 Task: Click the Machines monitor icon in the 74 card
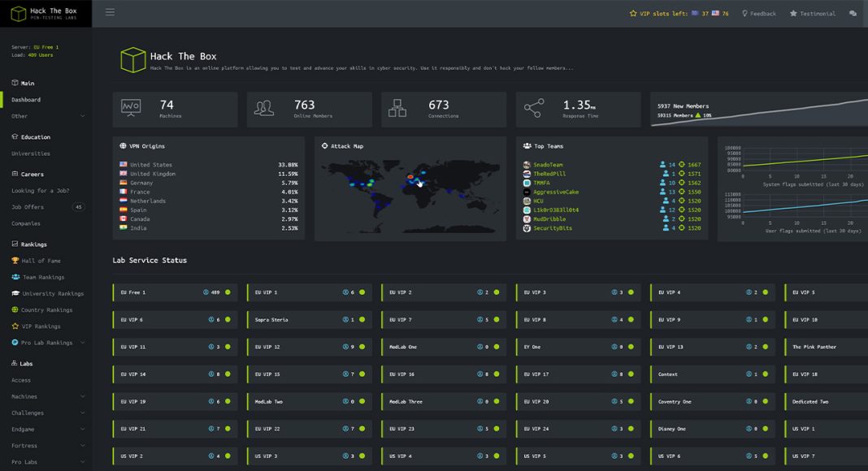pyautogui.click(x=131, y=108)
